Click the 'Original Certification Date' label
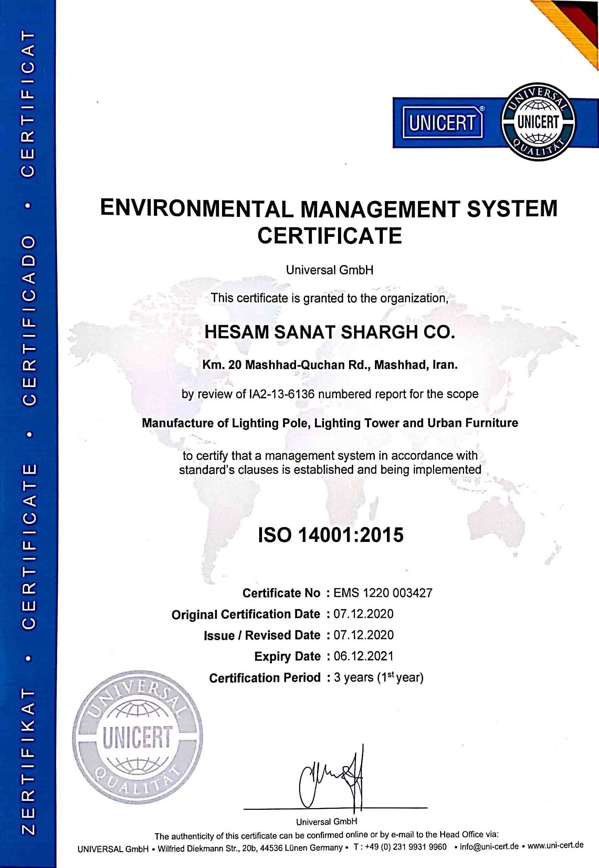 pyautogui.click(x=246, y=614)
